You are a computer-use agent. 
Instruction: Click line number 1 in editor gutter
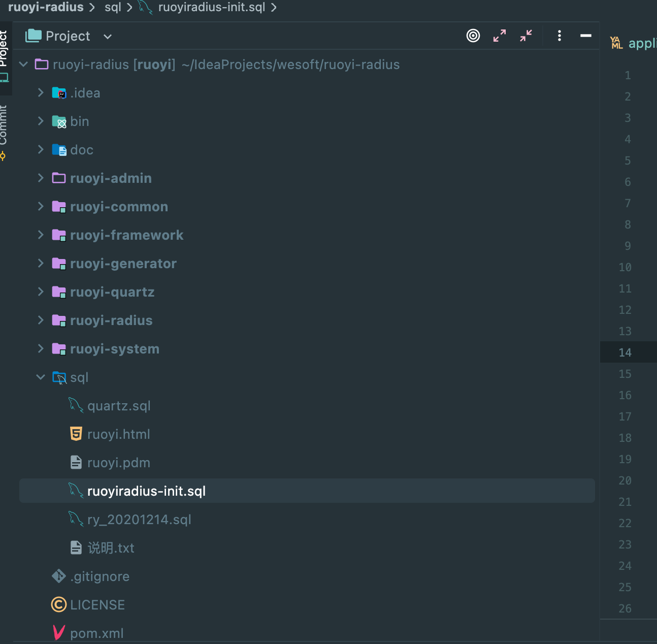click(628, 75)
